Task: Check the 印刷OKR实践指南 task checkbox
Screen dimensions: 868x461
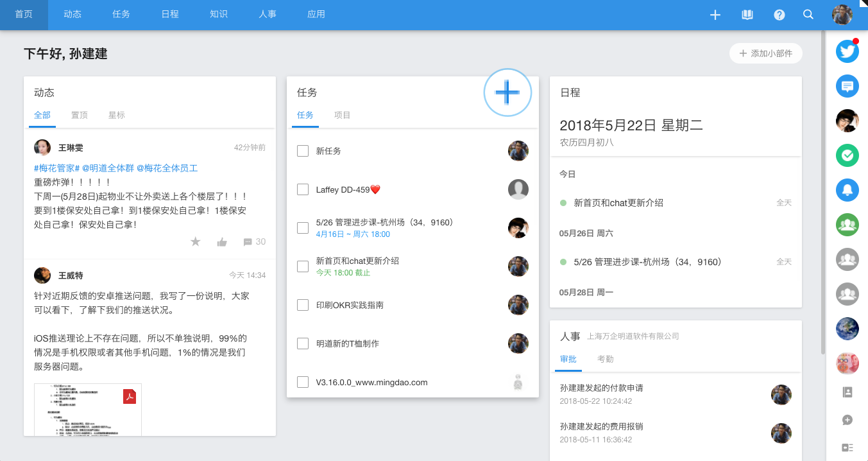Action: (303, 305)
